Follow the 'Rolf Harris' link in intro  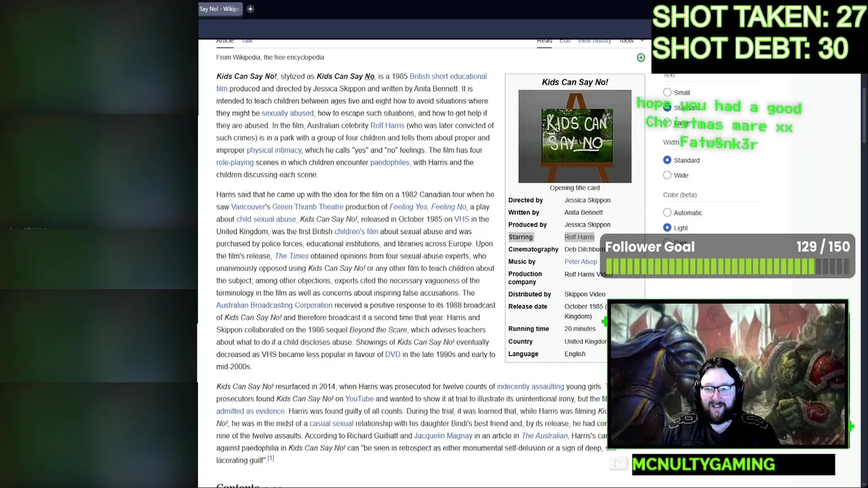387,125
